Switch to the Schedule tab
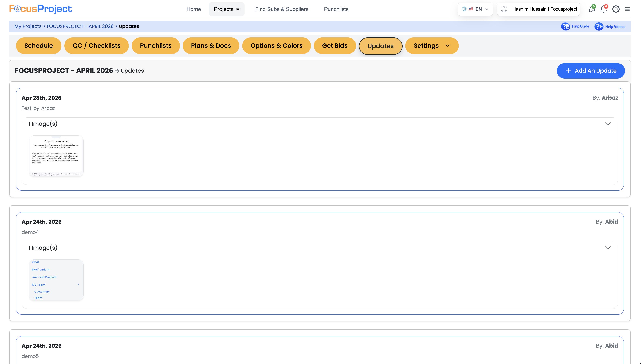 (x=38, y=46)
